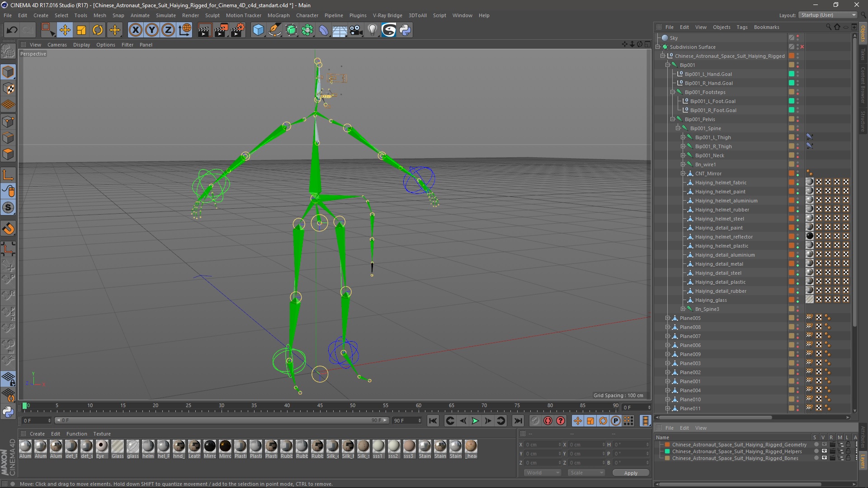Open the viewport Cameras menu
Viewport: 868px width, 488px height.
(57, 45)
